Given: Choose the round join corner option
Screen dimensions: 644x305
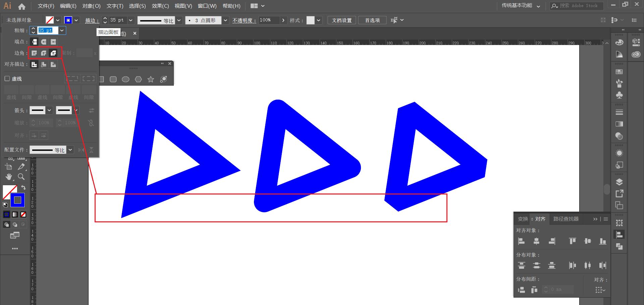Looking at the screenshot, I should 44,53.
